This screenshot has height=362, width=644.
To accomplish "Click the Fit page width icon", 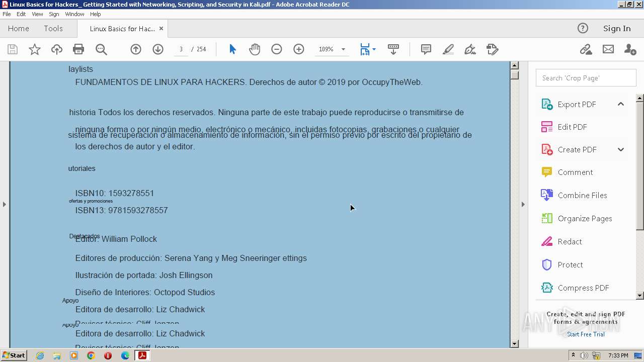I will coord(365,49).
